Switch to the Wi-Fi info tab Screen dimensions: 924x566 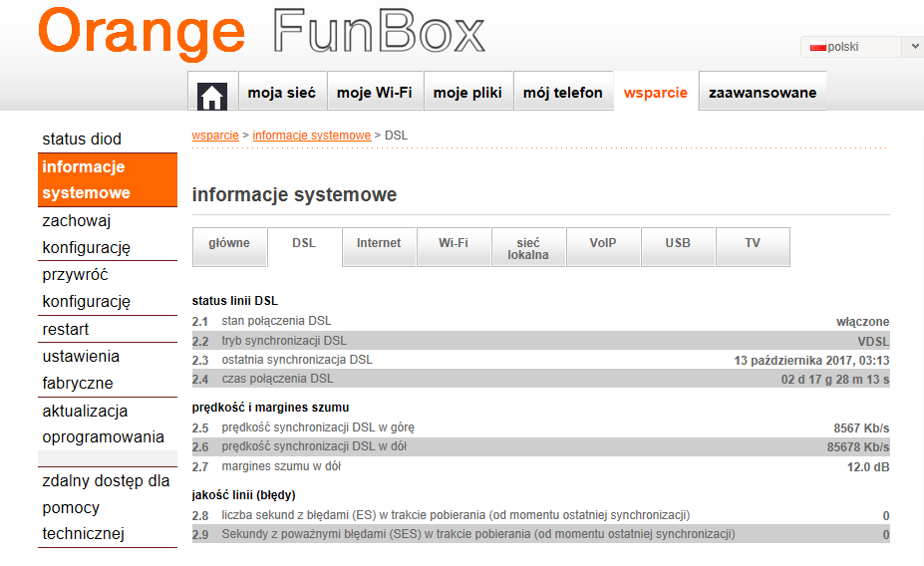(x=454, y=247)
